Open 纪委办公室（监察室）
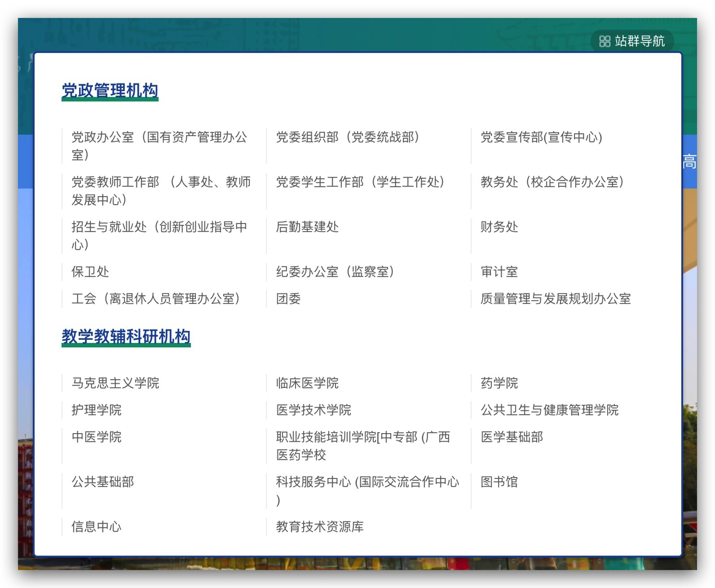Screen dimensions: 715x588 coord(335,272)
